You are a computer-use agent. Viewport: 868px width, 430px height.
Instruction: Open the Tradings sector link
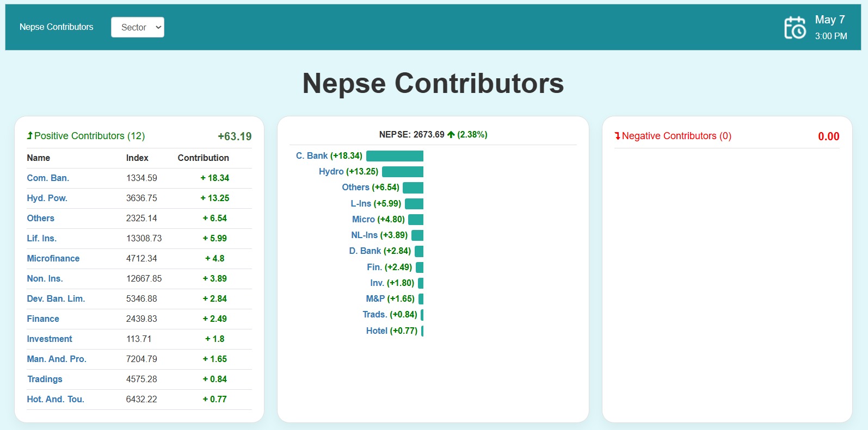45,379
